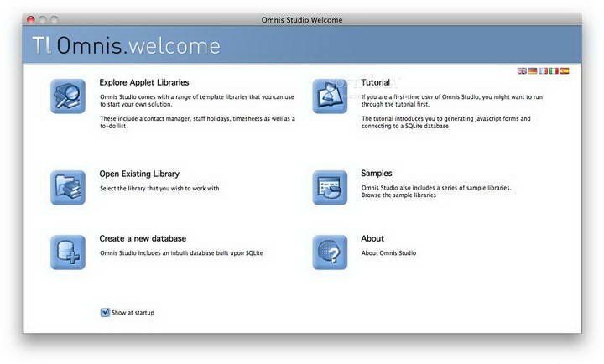Choose the "Create a new database" heading
The width and height of the screenshot is (604, 364).
[143, 238]
